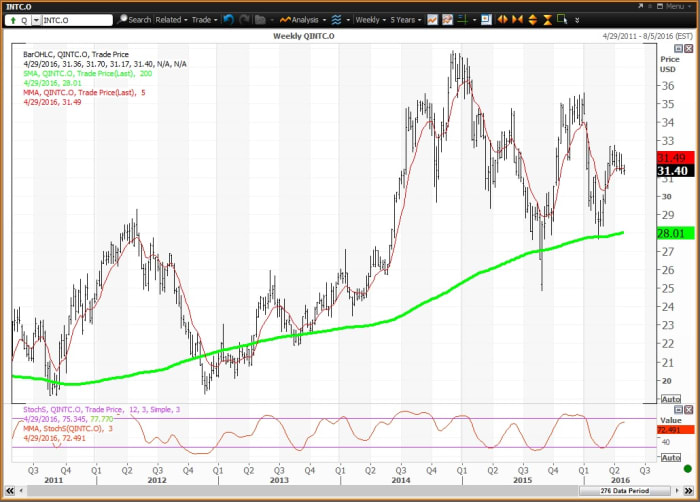Undo with the blue back arrow
700x502 pixels.
(228, 19)
